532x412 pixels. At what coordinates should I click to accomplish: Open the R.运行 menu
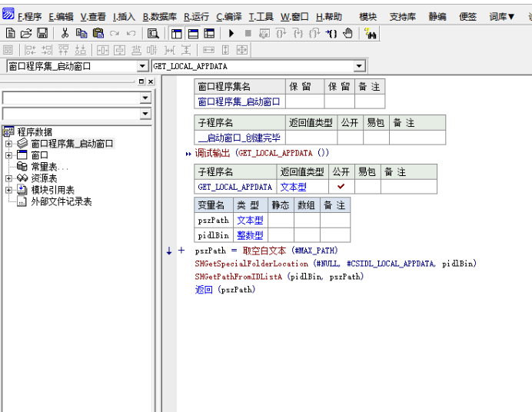pyautogui.click(x=196, y=16)
